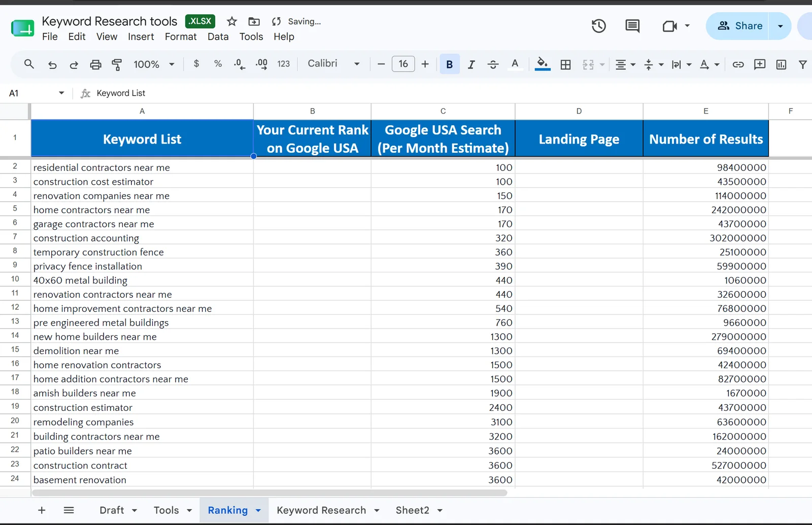Click the search menus magnifier icon
The width and height of the screenshot is (812, 525).
[x=29, y=64]
